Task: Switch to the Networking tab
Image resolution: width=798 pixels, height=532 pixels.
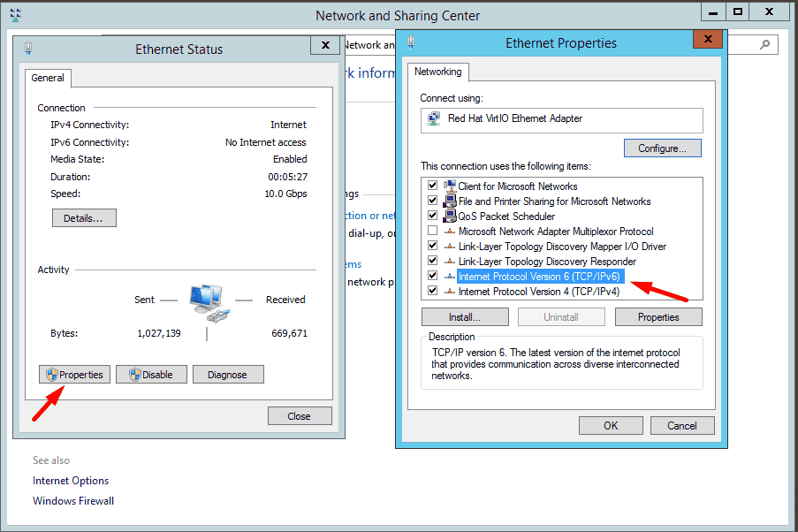Action: coord(438,72)
